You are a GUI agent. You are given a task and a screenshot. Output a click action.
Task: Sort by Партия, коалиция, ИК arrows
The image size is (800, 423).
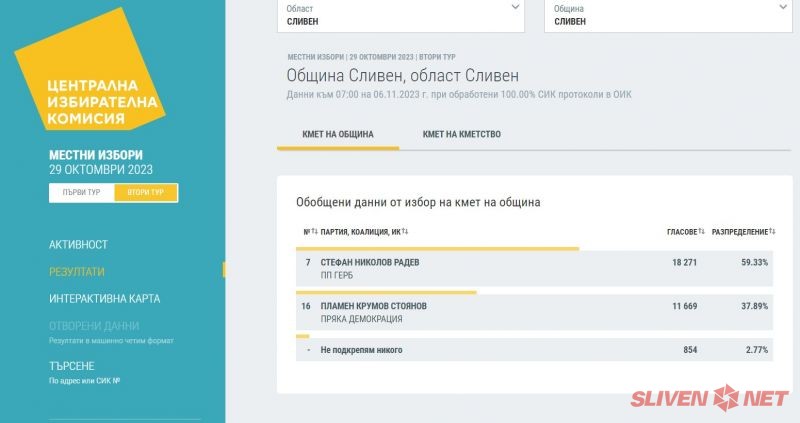(x=405, y=232)
